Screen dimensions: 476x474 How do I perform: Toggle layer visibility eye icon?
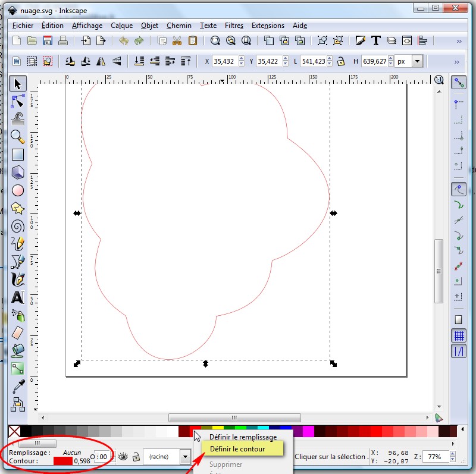(x=123, y=456)
